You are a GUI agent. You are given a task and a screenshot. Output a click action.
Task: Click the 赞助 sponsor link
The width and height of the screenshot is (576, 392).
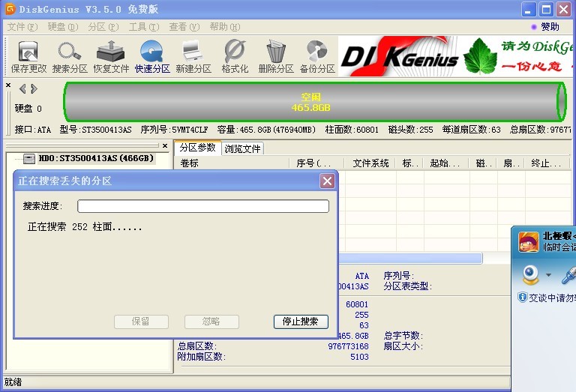(550, 27)
